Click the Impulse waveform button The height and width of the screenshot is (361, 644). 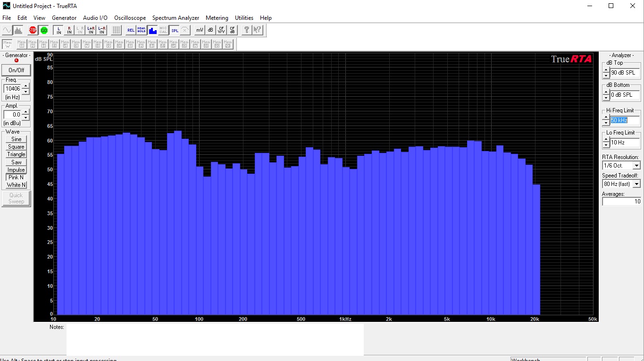[x=16, y=170]
